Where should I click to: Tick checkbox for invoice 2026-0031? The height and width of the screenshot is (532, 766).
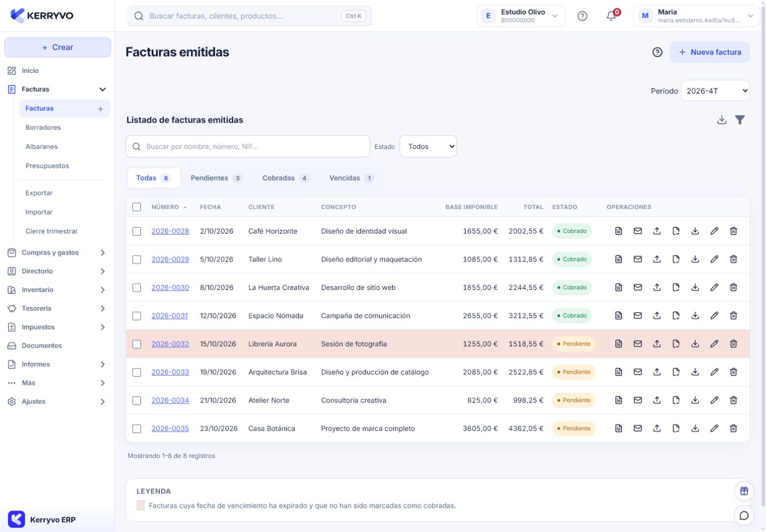pyautogui.click(x=137, y=316)
